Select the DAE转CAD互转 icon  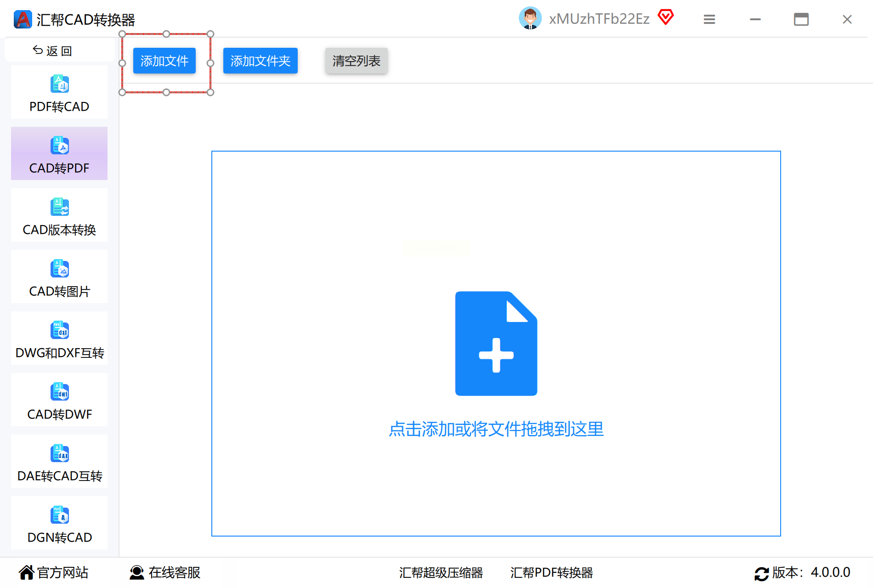point(60,453)
